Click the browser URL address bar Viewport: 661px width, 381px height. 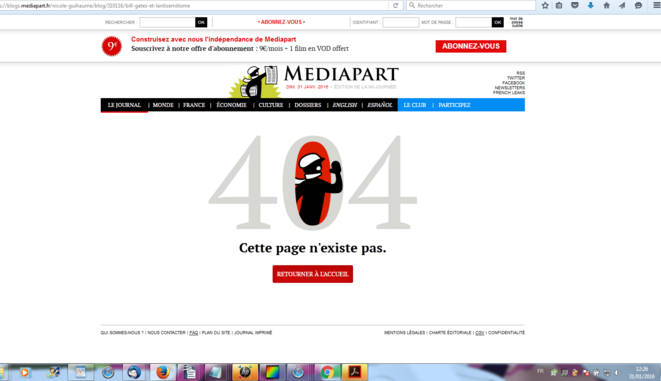tap(194, 5)
